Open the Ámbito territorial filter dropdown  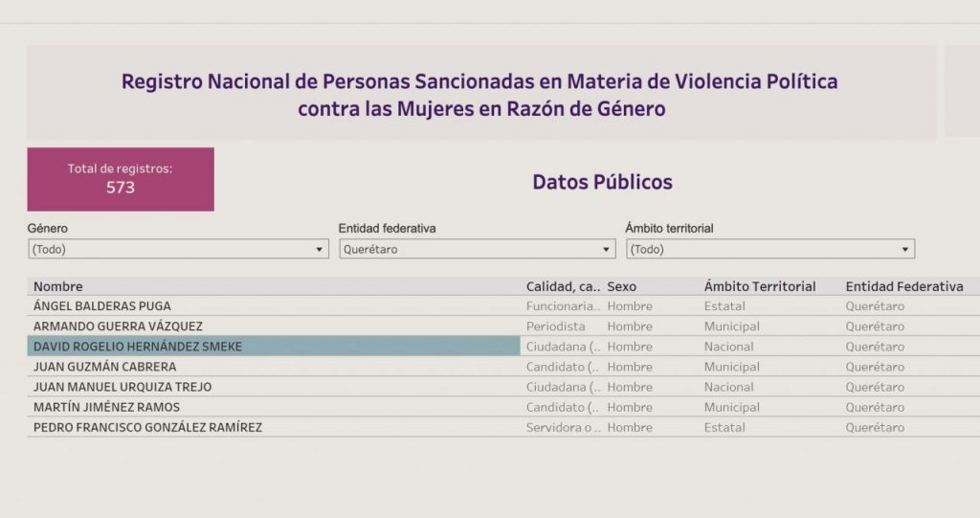click(769, 249)
